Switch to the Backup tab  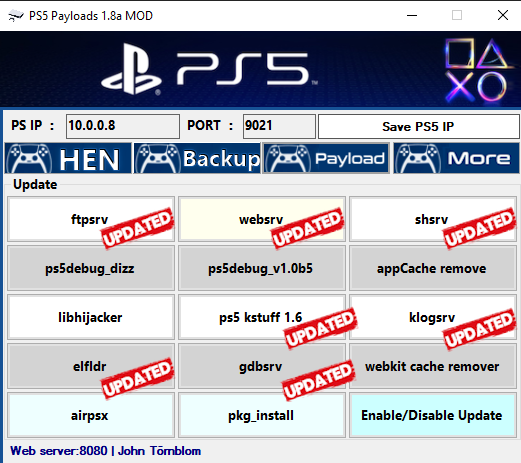(197, 158)
